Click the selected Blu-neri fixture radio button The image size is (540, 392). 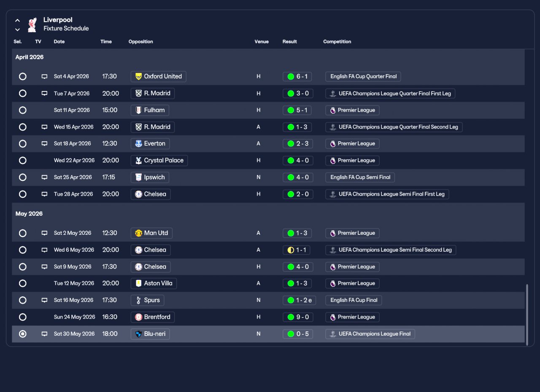(23, 334)
